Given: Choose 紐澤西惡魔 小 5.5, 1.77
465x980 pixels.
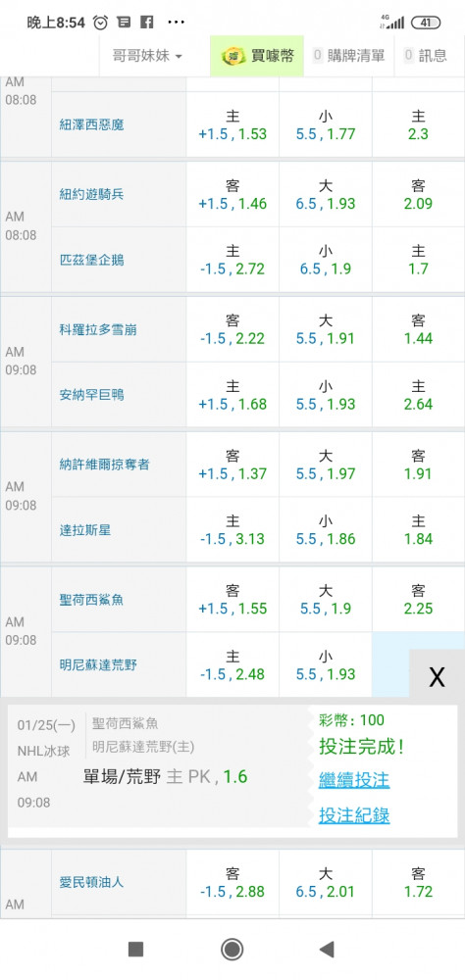Looking at the screenshot, I should click(326, 125).
